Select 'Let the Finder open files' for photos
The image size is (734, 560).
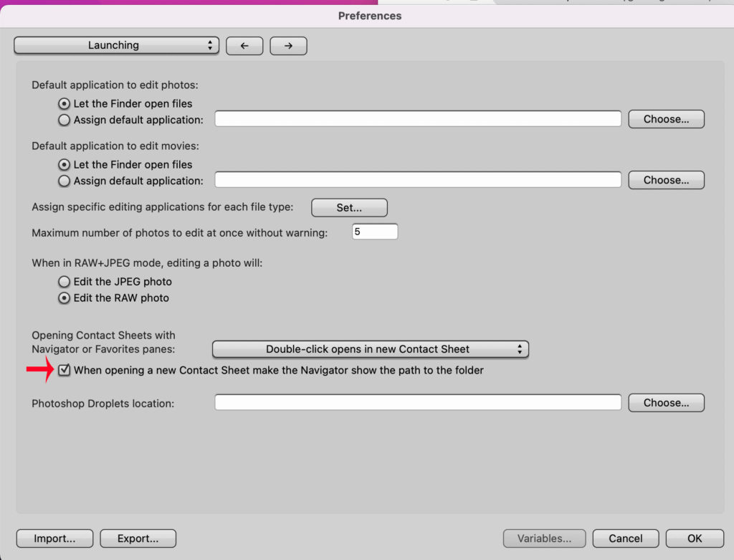[x=65, y=104]
